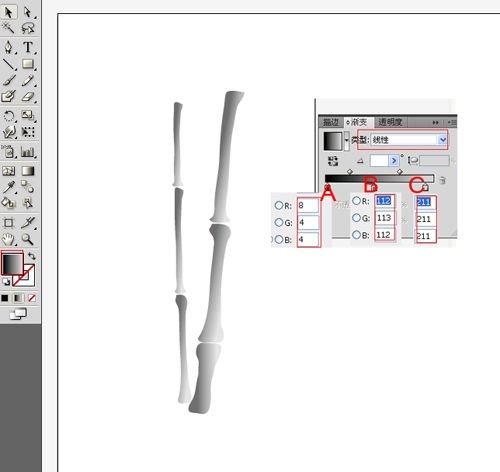This screenshot has width=500, height=472.
Task: Select the Zoom magnifier tool
Action: [28, 239]
